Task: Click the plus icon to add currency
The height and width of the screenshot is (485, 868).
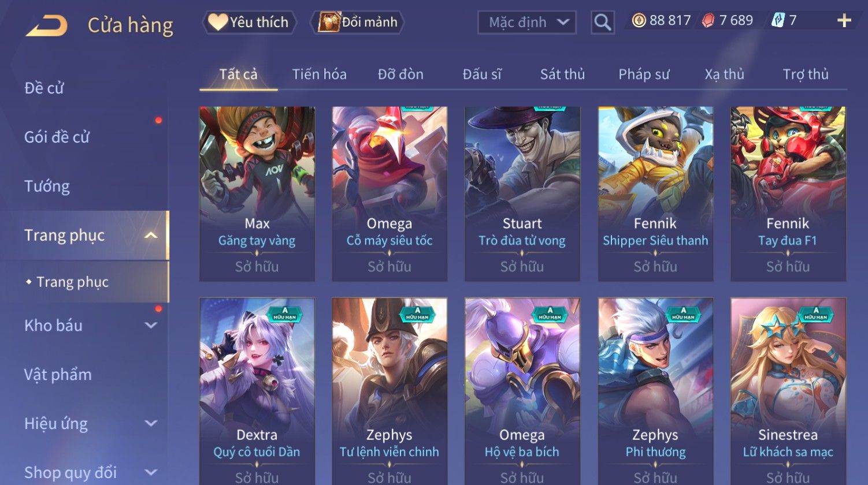Action: pos(844,21)
